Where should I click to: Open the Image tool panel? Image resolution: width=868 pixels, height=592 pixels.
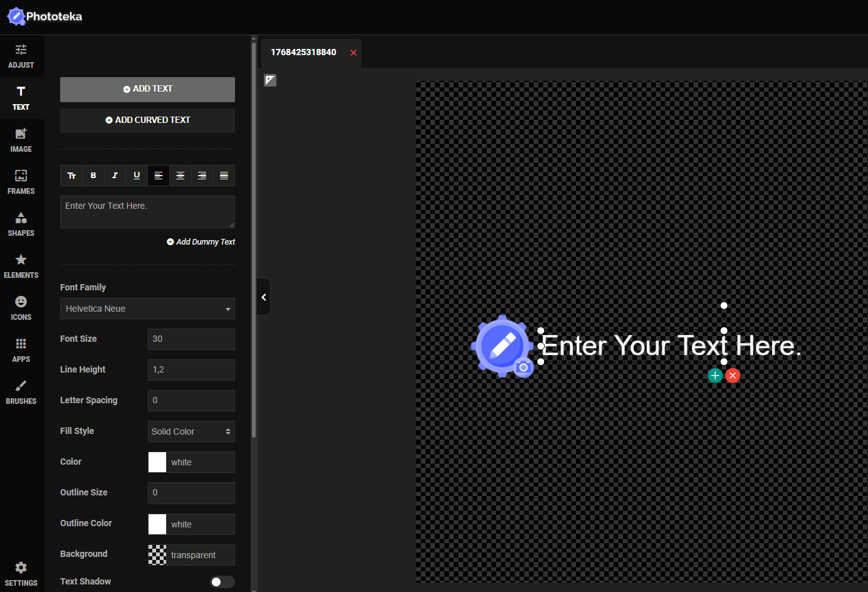pos(21,140)
